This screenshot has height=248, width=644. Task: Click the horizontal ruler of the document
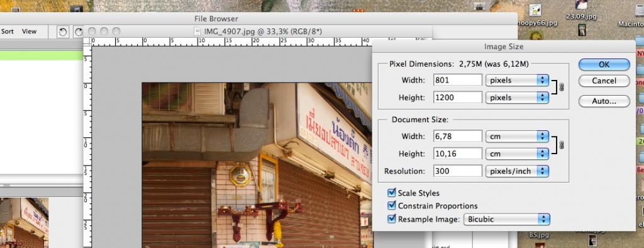(232, 42)
